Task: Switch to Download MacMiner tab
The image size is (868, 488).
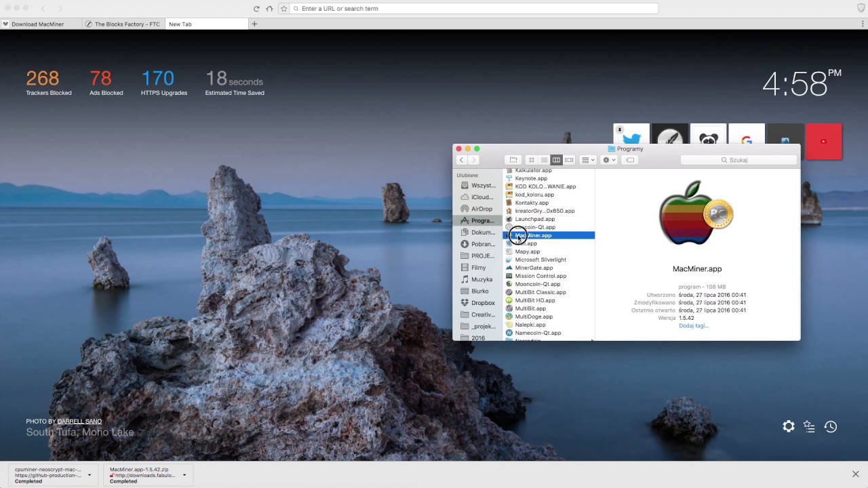Action: pos(41,24)
